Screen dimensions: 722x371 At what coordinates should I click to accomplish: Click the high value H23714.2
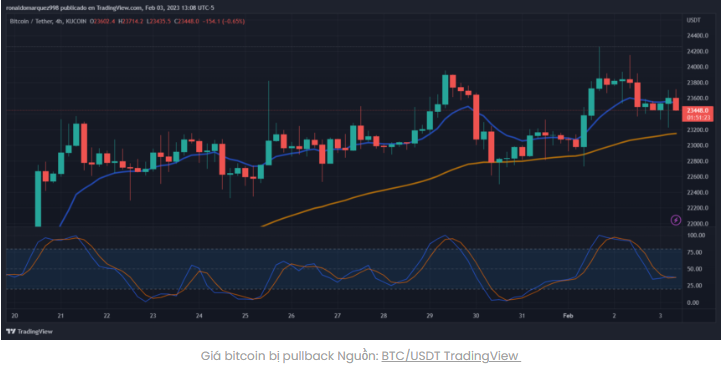(x=131, y=21)
